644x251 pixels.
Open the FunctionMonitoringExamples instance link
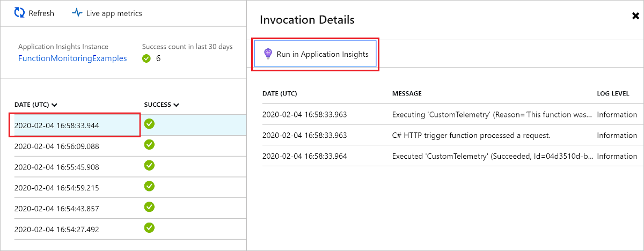tap(72, 58)
